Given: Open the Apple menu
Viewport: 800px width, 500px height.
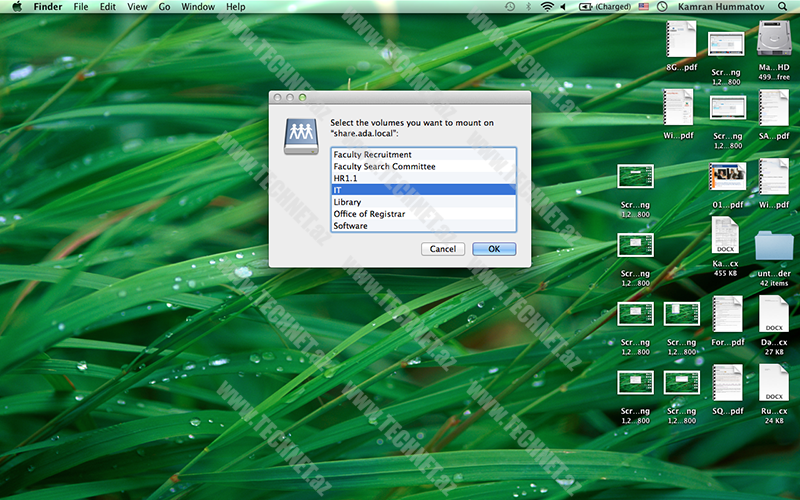Looking at the screenshot, I should [17, 7].
